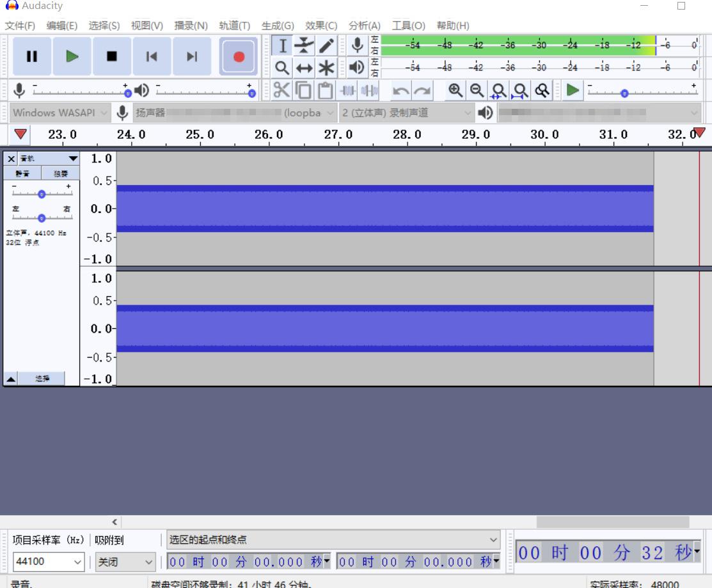
Task: Click the Copy icon
Action: (x=303, y=90)
